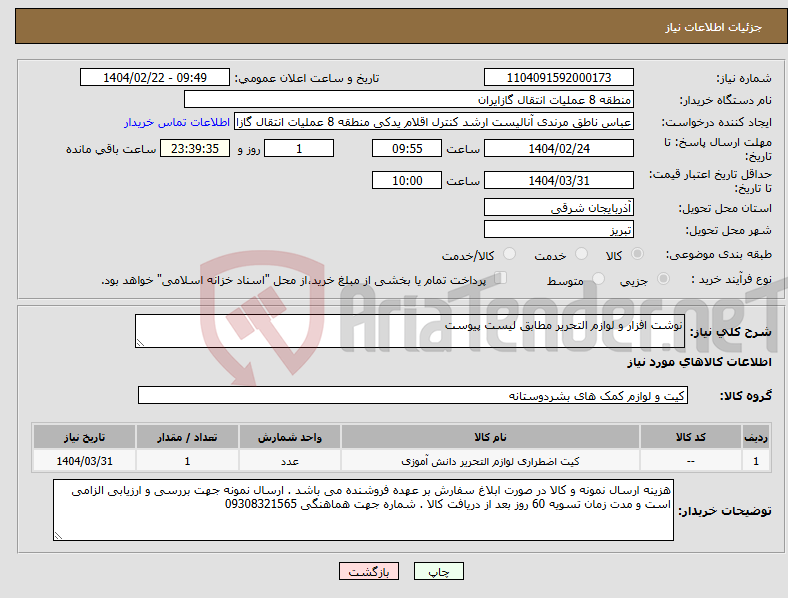
Task: Select the کالا/خدمت radio button
Action: point(510,254)
